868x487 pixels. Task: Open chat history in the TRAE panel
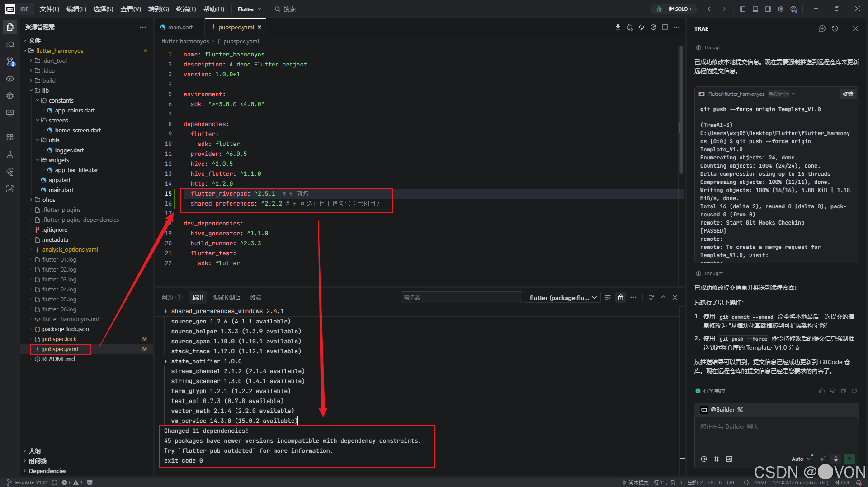click(835, 28)
